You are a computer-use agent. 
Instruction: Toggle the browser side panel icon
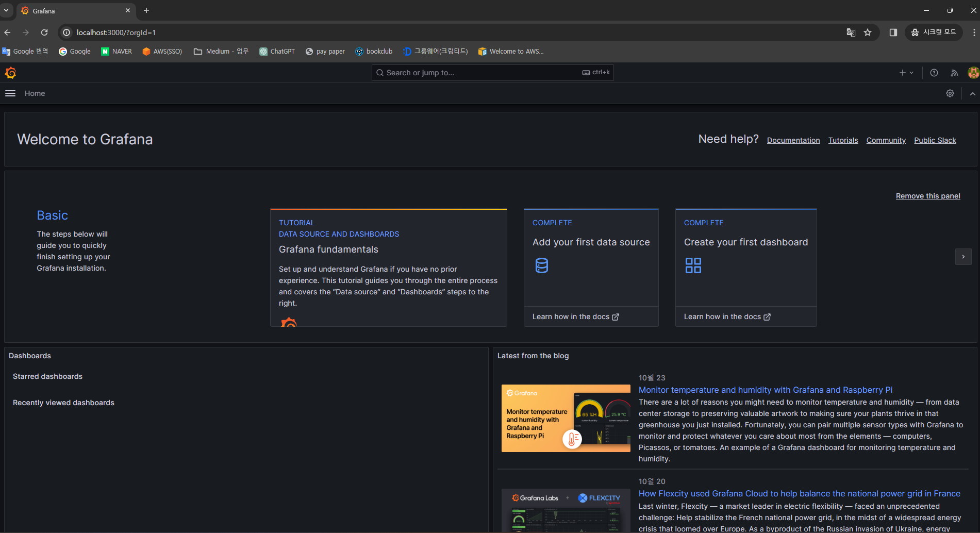click(x=893, y=32)
